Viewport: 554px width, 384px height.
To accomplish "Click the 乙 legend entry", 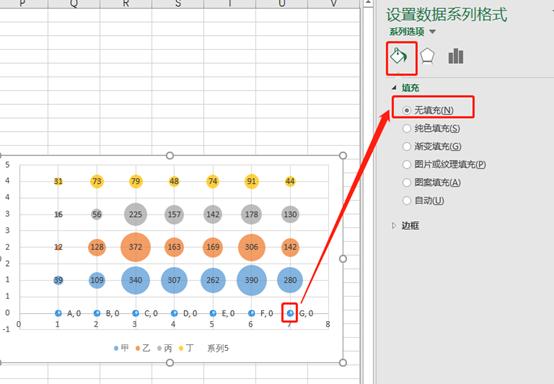I will pyautogui.click(x=143, y=348).
